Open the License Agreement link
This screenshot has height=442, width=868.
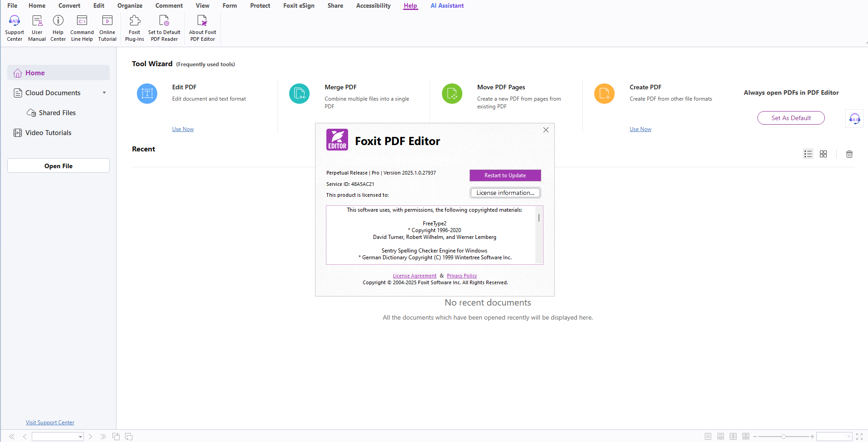pyautogui.click(x=414, y=276)
